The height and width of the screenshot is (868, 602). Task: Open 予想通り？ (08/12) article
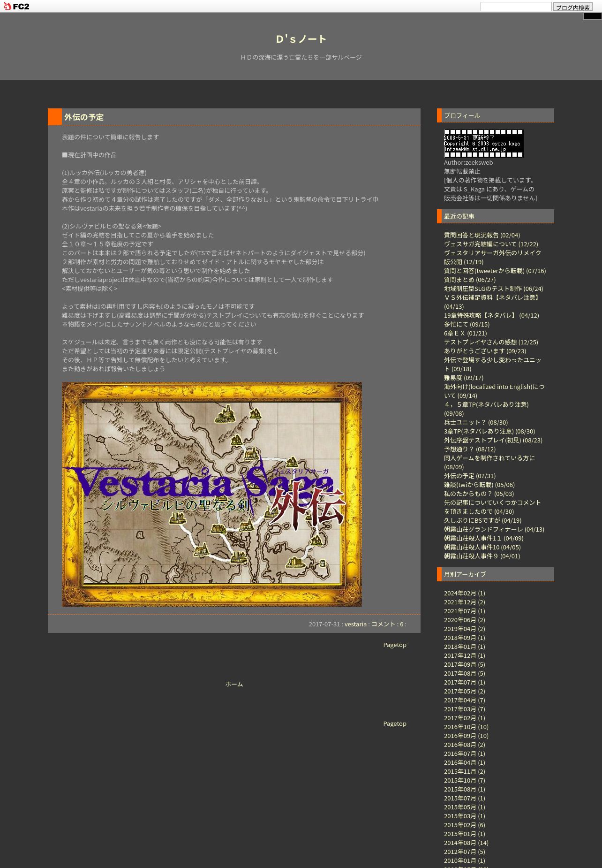point(470,449)
